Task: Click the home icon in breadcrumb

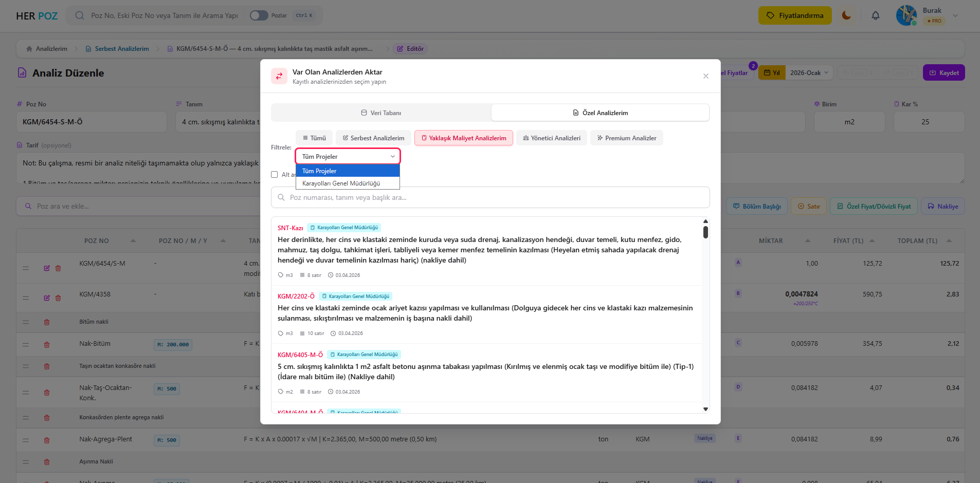Action: (x=29, y=49)
